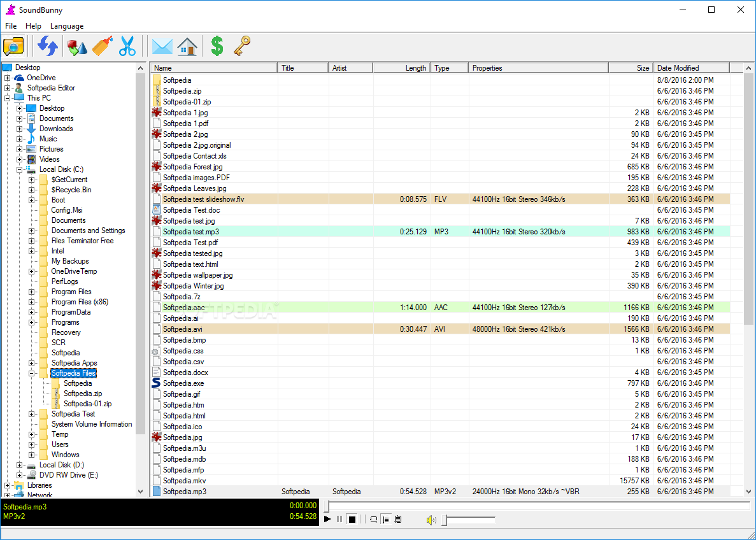Open the Help menu
This screenshot has width=756, height=540.
pyautogui.click(x=33, y=26)
